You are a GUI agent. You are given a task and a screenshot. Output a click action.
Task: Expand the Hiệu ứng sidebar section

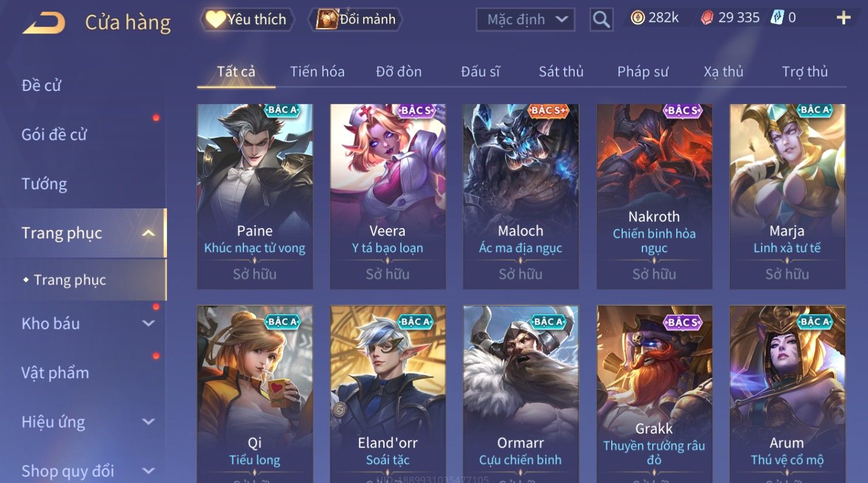coord(149,422)
